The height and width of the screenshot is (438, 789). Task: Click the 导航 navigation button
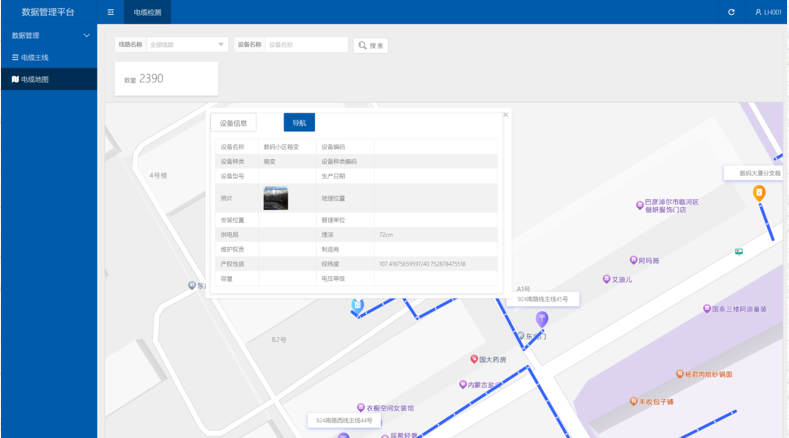point(299,123)
